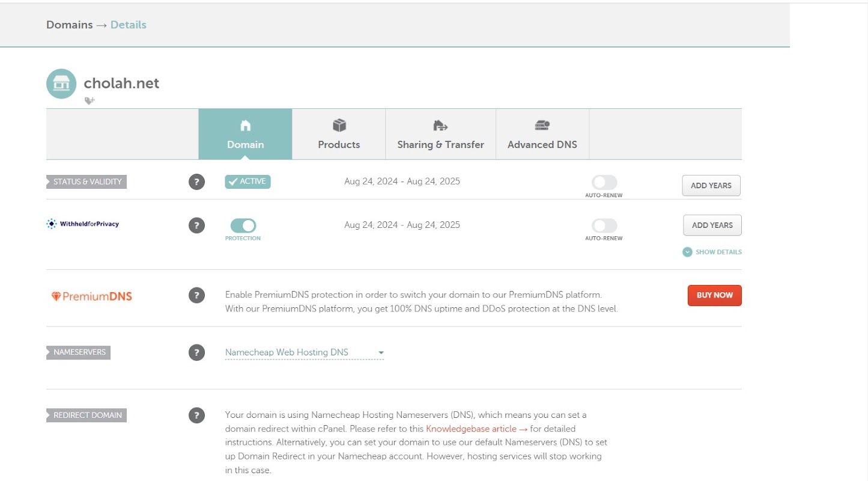Click the Active status badge
This screenshot has width=868, height=481.
[x=248, y=182]
